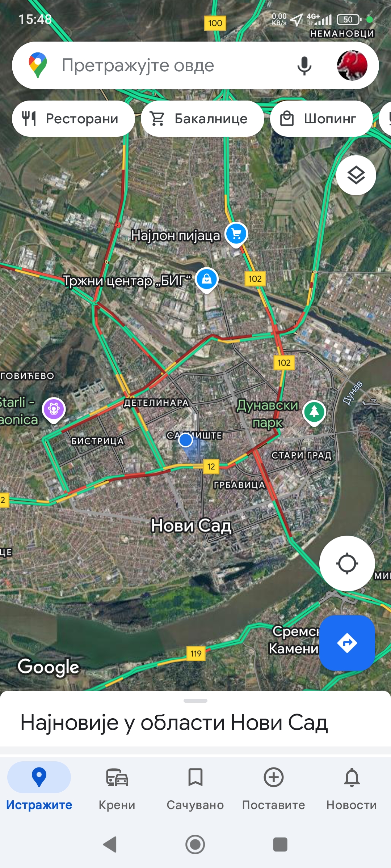Viewport: 391px width, 868px height.
Task: Tap the Дунавски парк green tree pin
Action: [x=314, y=413]
